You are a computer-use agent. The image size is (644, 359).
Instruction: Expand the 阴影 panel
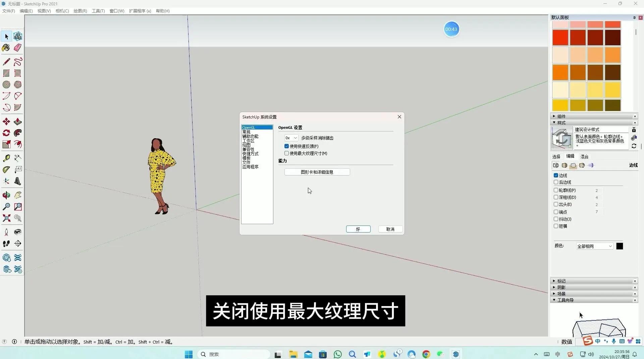click(x=561, y=287)
